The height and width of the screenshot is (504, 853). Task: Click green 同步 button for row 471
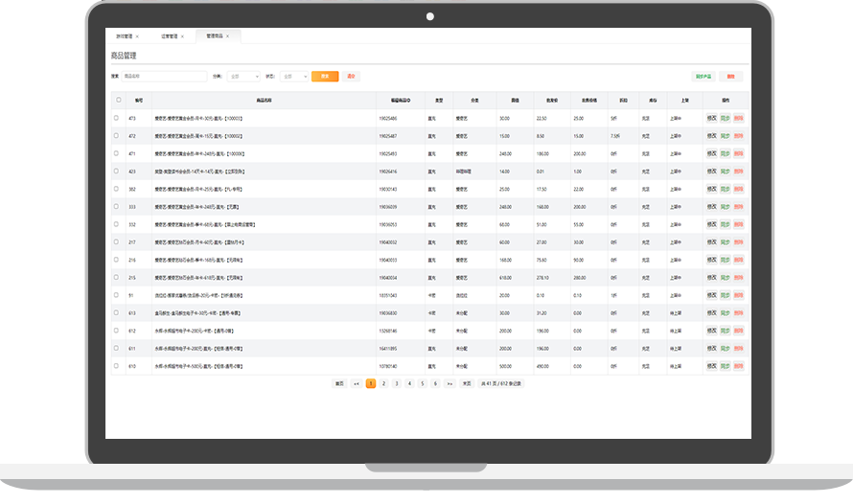point(725,153)
